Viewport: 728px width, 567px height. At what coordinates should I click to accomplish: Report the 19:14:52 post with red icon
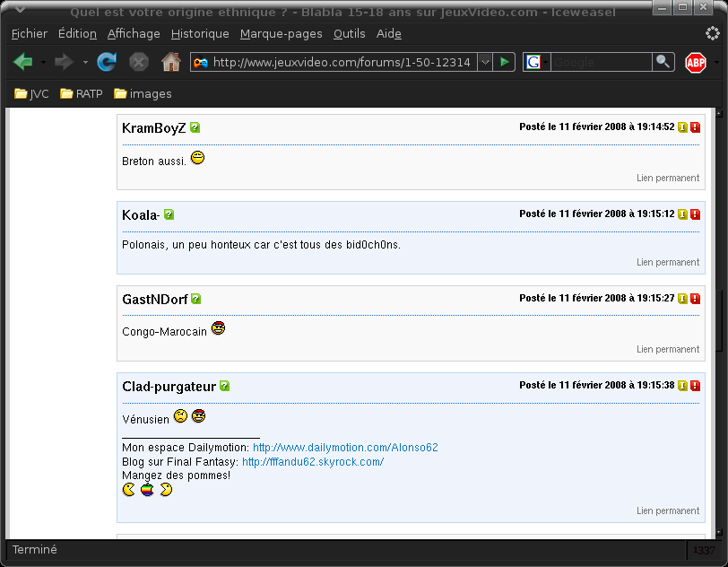tap(695, 127)
